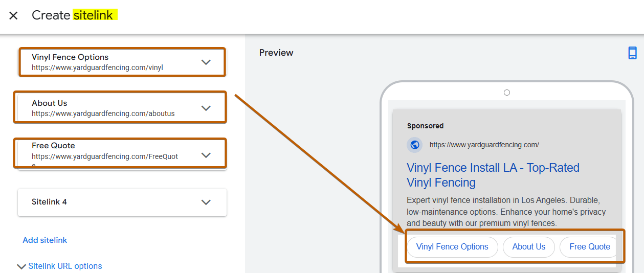
Task: Expand the Sitelink 4 chevron
Action: [x=206, y=202]
